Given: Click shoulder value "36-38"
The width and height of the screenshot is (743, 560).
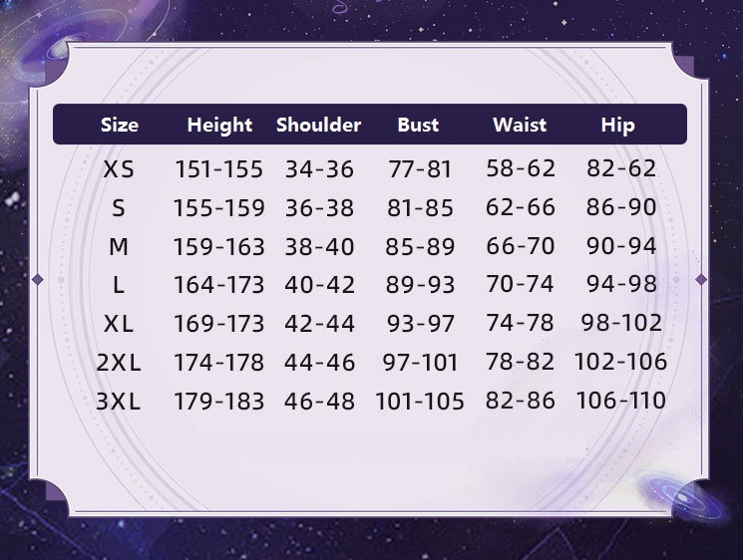Looking at the screenshot, I should 319,208.
